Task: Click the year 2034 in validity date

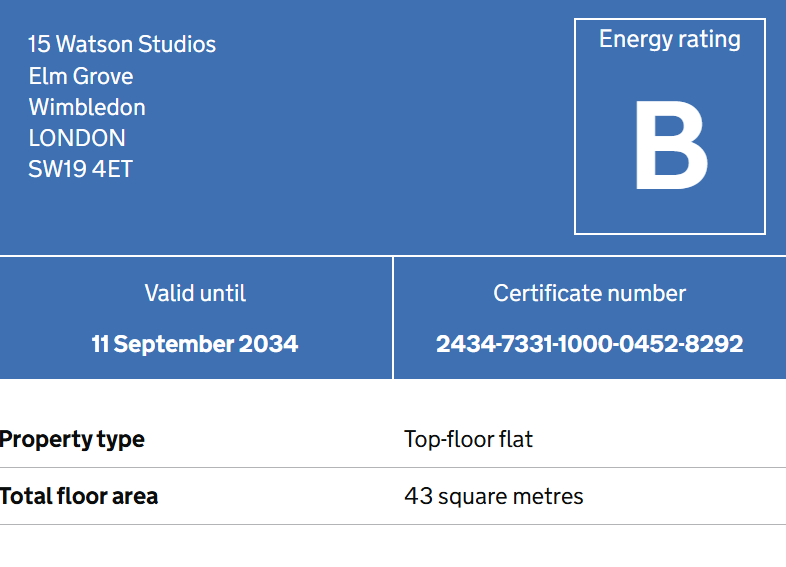Action: point(268,344)
